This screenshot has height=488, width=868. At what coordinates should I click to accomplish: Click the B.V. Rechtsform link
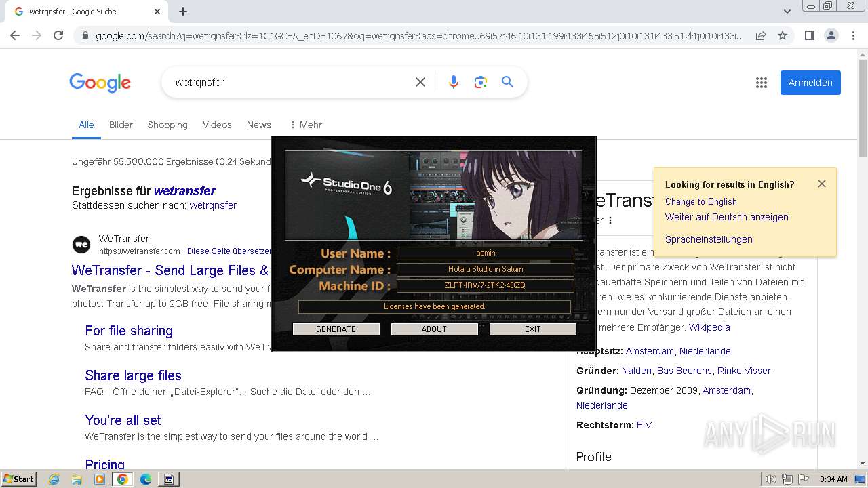(x=645, y=426)
